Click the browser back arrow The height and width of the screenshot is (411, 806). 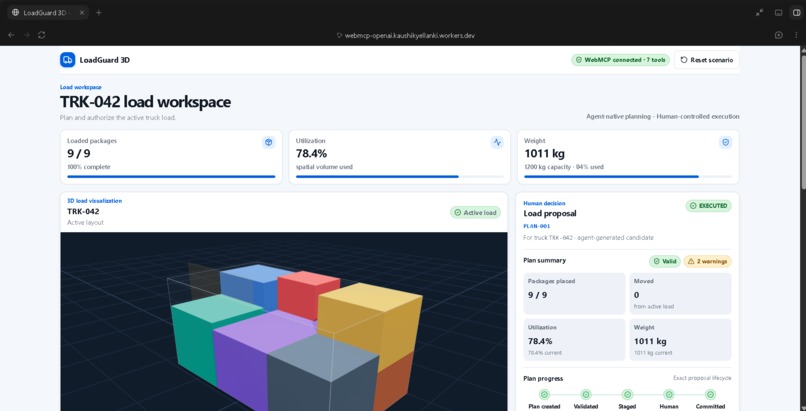[11, 35]
